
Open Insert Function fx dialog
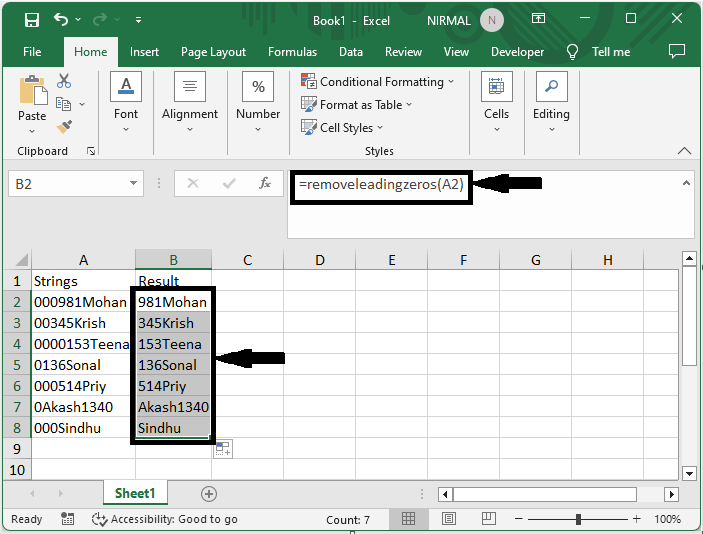tap(265, 183)
